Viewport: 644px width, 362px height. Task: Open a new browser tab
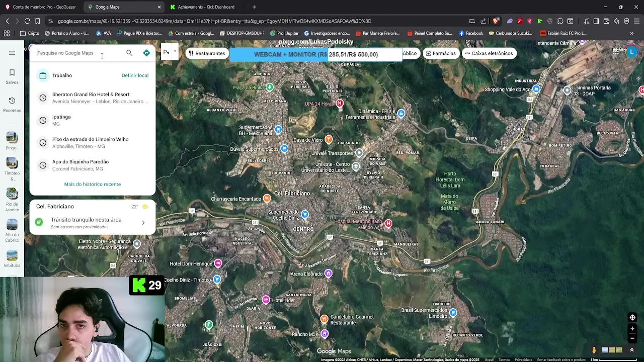pos(254,7)
